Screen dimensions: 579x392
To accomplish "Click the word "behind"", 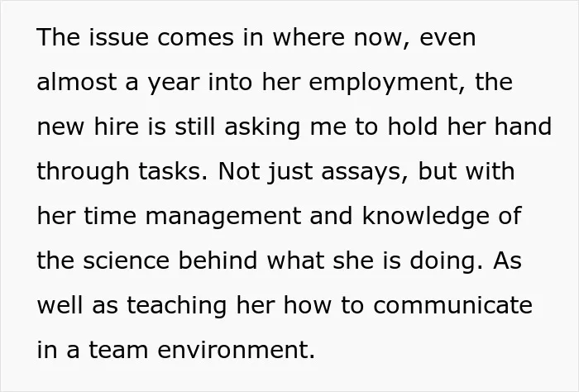I will (218, 261).
